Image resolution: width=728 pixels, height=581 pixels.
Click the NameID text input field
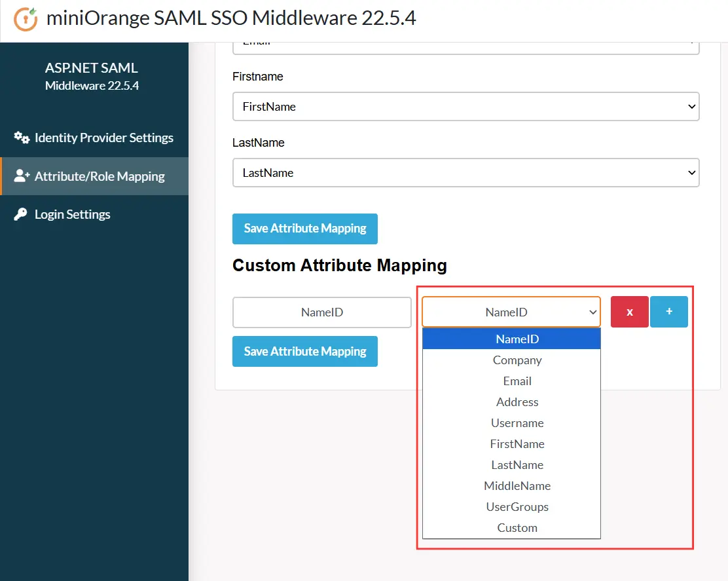point(321,312)
